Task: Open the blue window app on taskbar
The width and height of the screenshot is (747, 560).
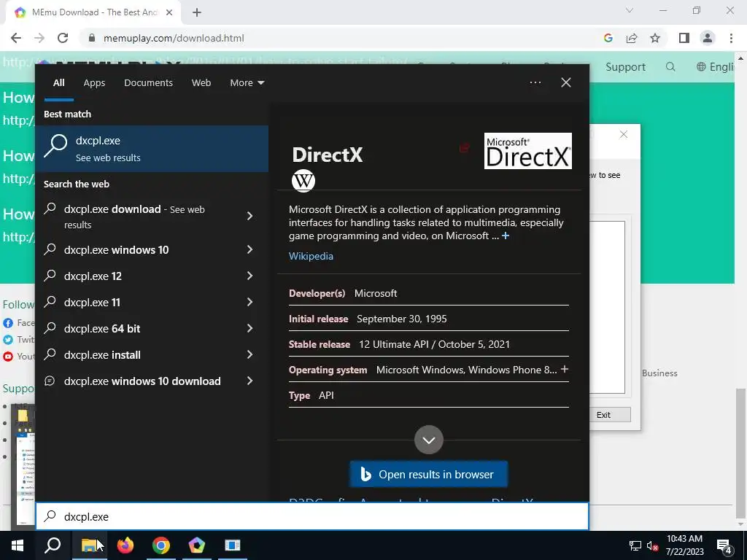Action: coord(233,545)
